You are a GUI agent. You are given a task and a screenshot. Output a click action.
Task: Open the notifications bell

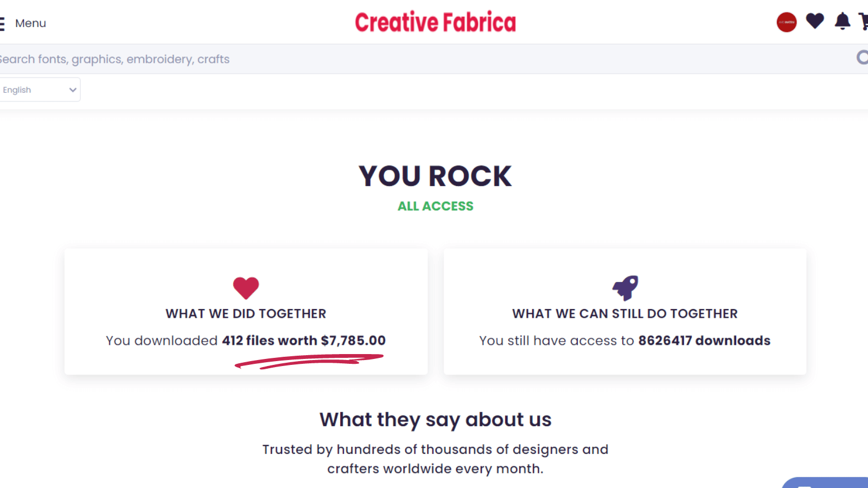[x=843, y=21]
